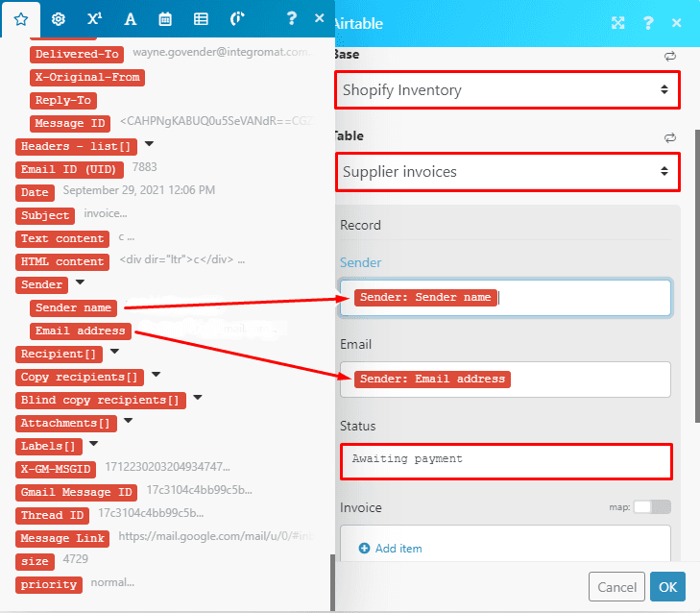Open the starred favorites tab
This screenshot has height=613, width=700.
point(21,19)
